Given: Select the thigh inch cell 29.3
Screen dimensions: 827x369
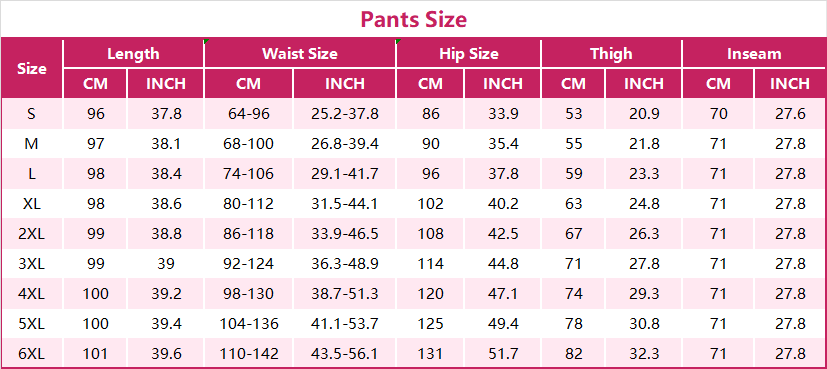Looking at the screenshot, I should (x=644, y=293).
